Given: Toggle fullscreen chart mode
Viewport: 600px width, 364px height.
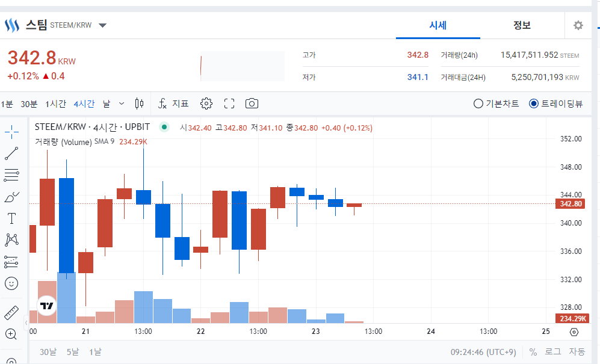Looking at the screenshot, I should [x=229, y=103].
